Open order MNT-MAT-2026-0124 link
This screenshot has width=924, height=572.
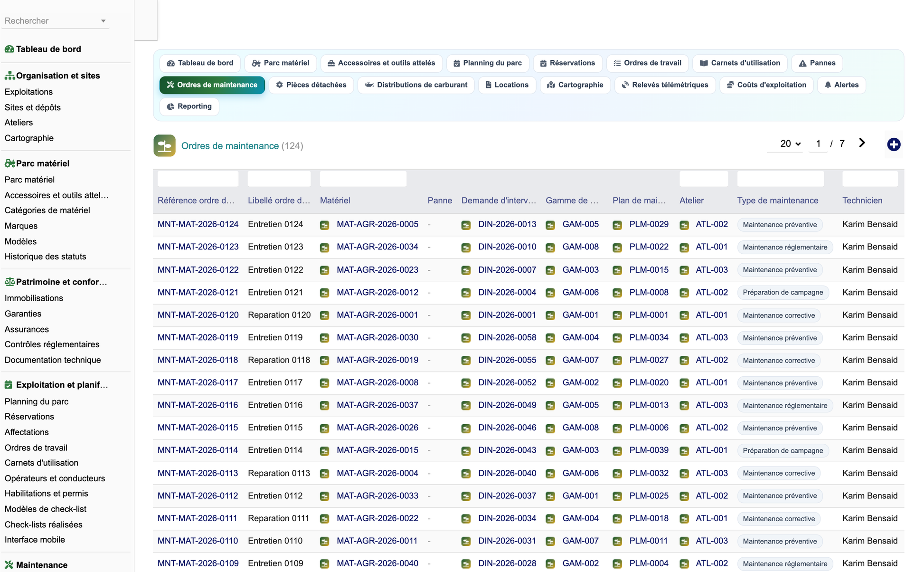198,224
